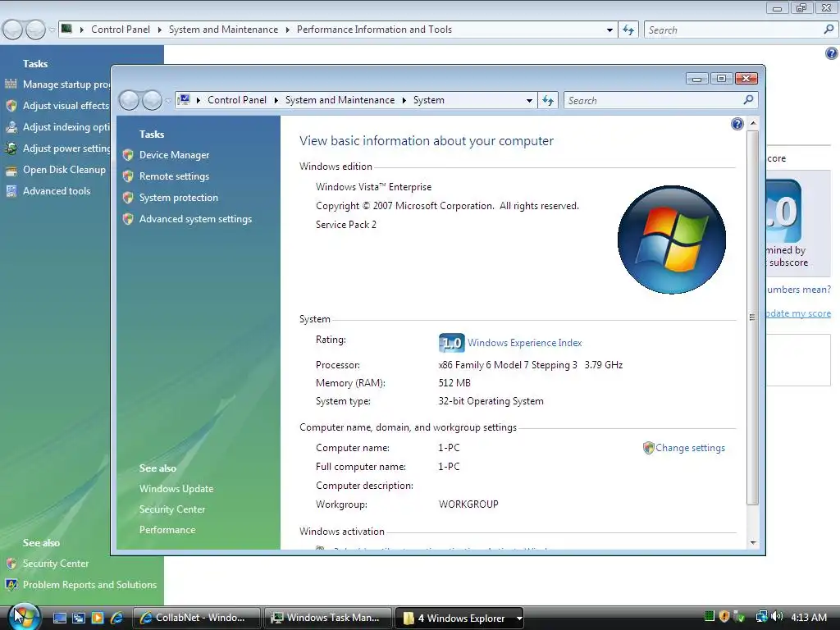Click the System window scrollbar down arrow
Screen dimensions: 840x630
coord(753,543)
